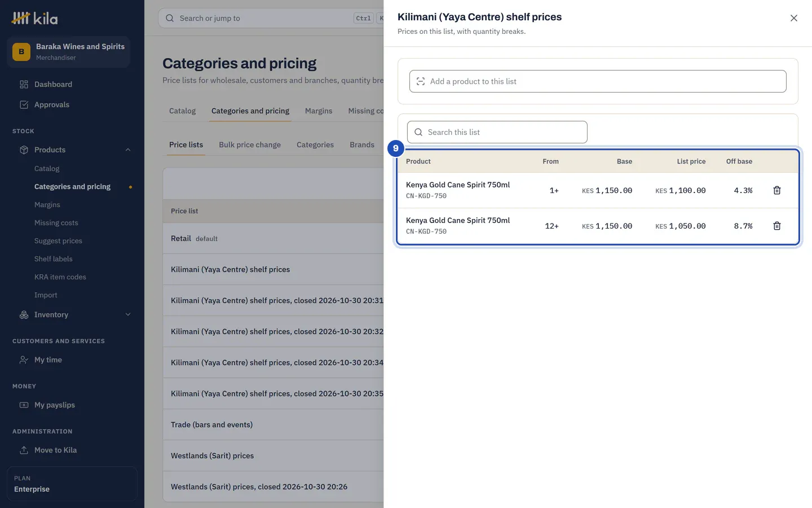The height and width of the screenshot is (508, 812).
Task: Click the search magnifier icon in top bar
Action: 170,18
